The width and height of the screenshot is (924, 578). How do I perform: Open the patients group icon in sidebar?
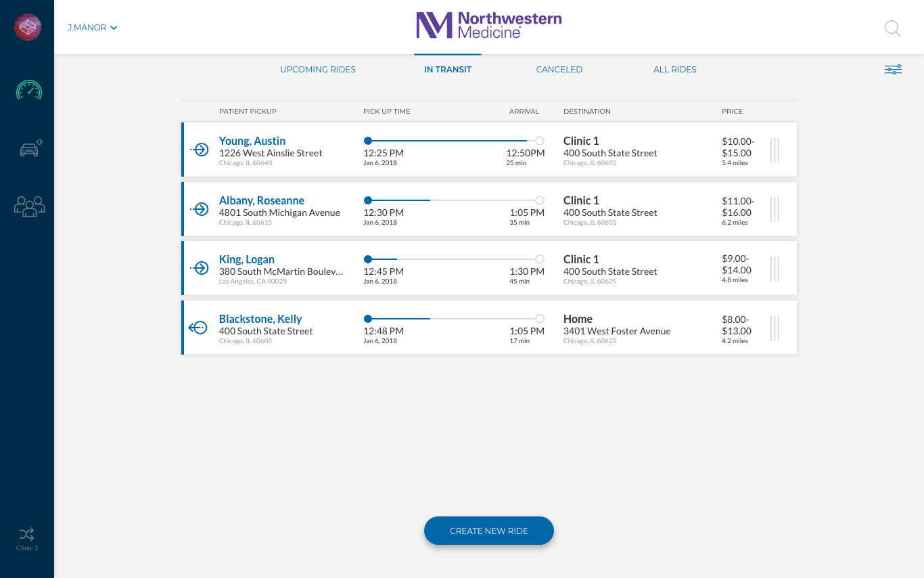(x=30, y=206)
